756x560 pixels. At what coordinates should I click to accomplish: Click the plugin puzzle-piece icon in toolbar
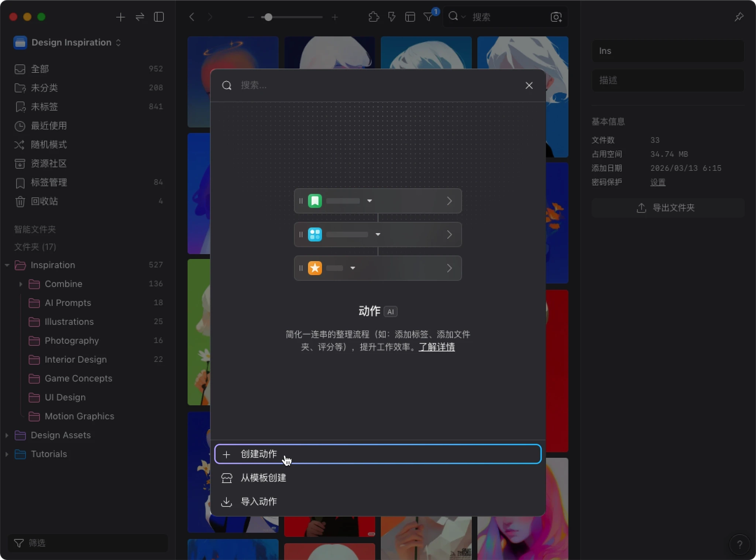pos(374,17)
